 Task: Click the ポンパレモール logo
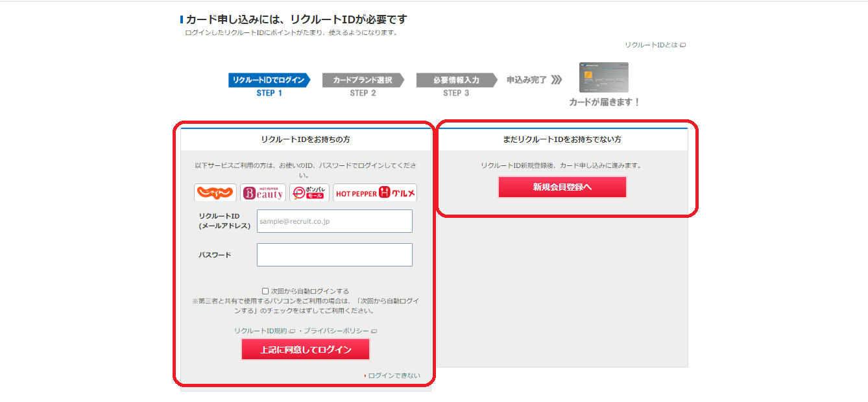click(x=309, y=193)
